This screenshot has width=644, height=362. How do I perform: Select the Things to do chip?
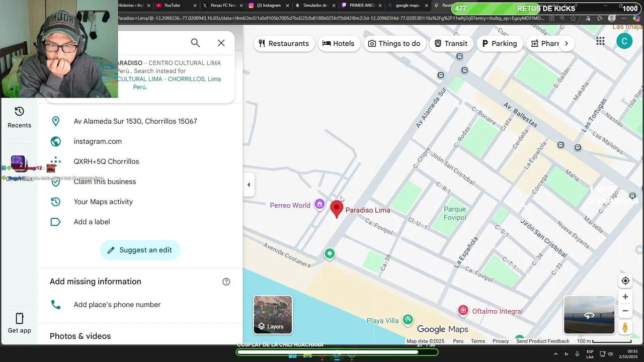pyautogui.click(x=394, y=43)
